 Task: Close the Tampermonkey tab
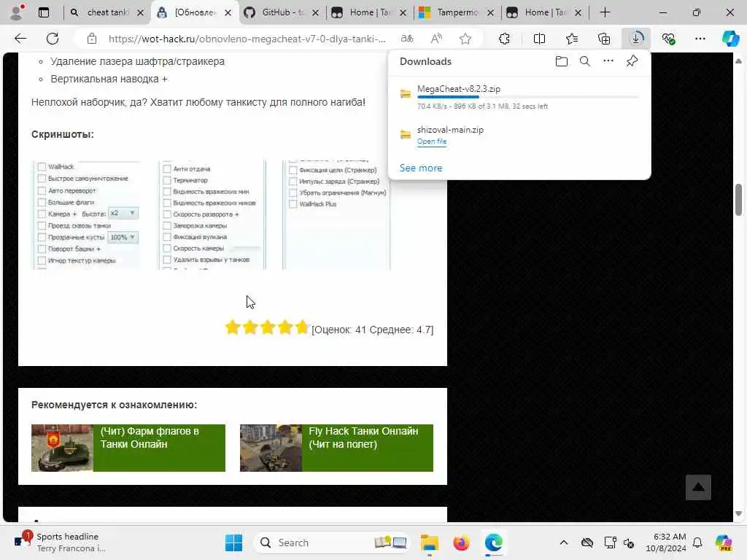[x=491, y=13]
